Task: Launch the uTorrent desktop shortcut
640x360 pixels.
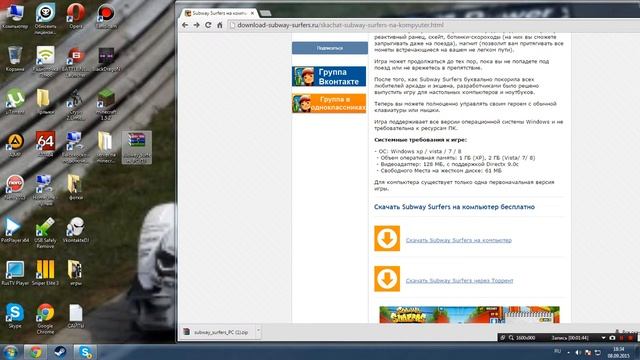Action: 15,101
